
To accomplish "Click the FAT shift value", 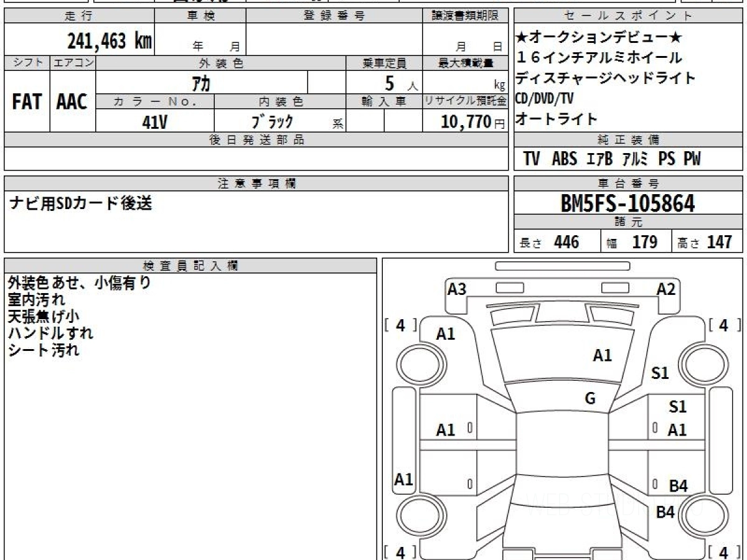I will coord(27,101).
